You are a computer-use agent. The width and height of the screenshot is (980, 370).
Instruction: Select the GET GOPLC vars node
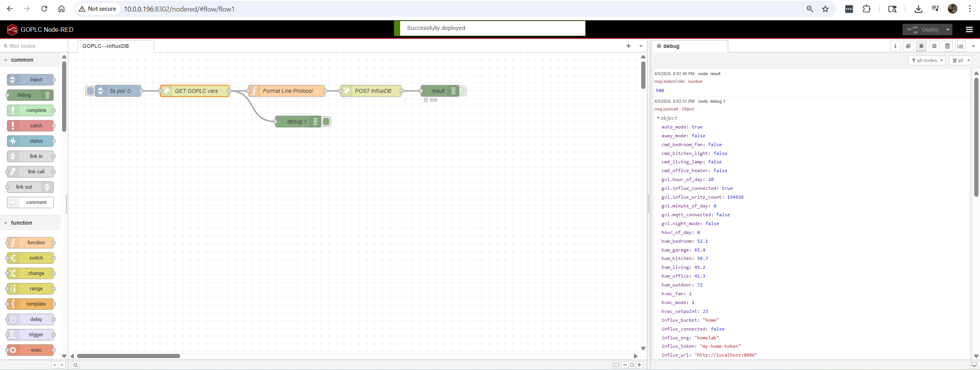pyautogui.click(x=195, y=91)
